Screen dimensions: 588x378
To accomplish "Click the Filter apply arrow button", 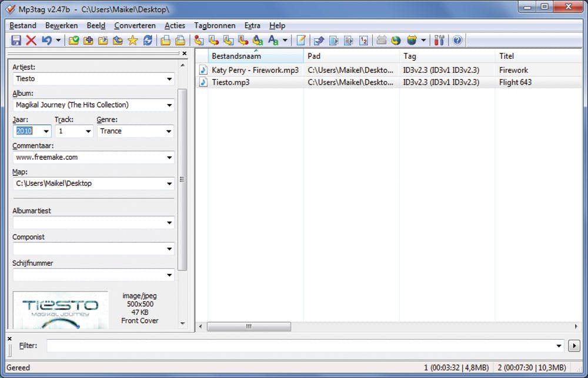I will tap(574, 346).
